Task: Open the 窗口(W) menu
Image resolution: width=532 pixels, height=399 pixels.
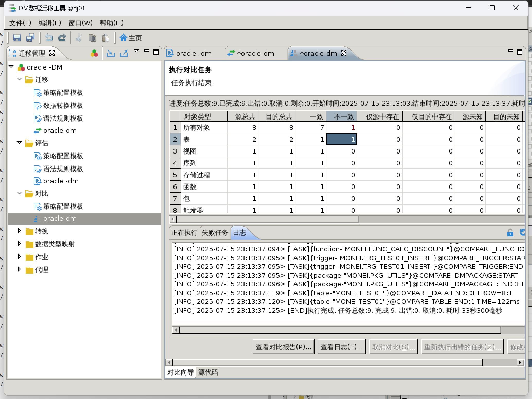Action: coord(80,23)
